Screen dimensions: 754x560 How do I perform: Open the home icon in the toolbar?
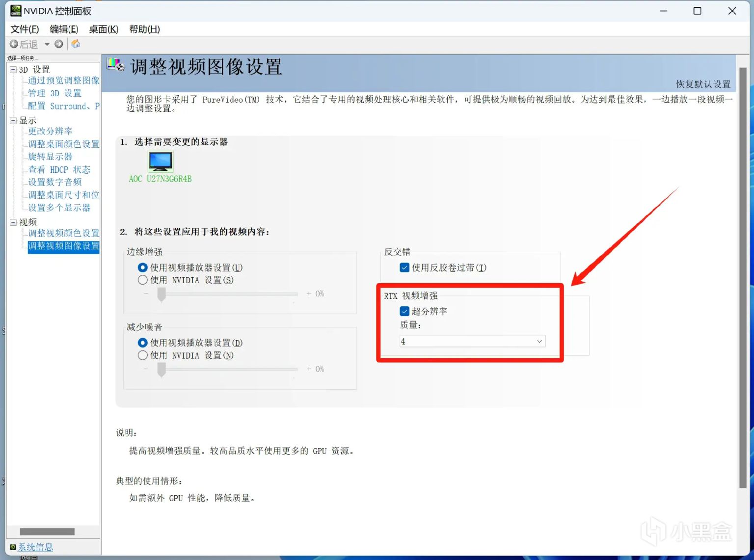tap(76, 44)
